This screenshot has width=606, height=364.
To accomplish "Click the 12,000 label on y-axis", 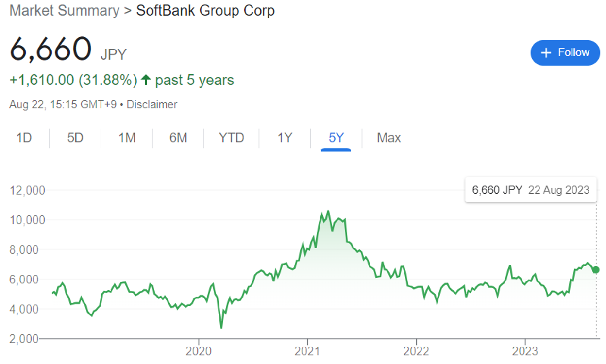I will (28, 190).
